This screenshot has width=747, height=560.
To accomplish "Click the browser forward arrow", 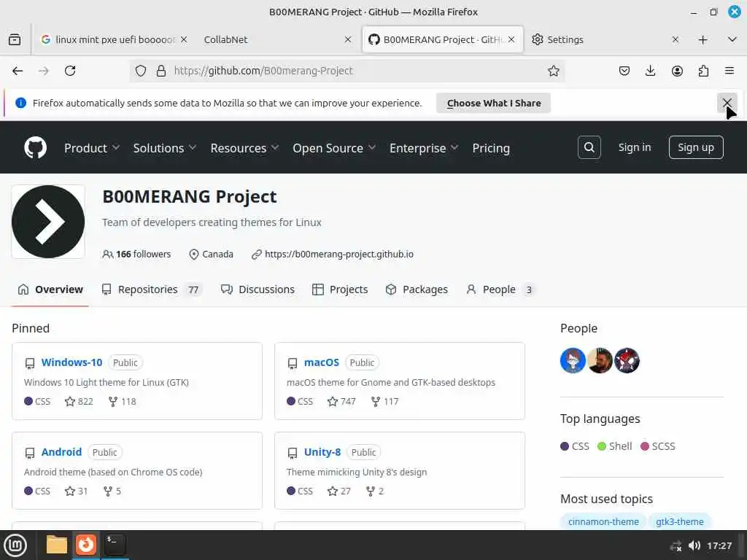I will (x=44, y=71).
